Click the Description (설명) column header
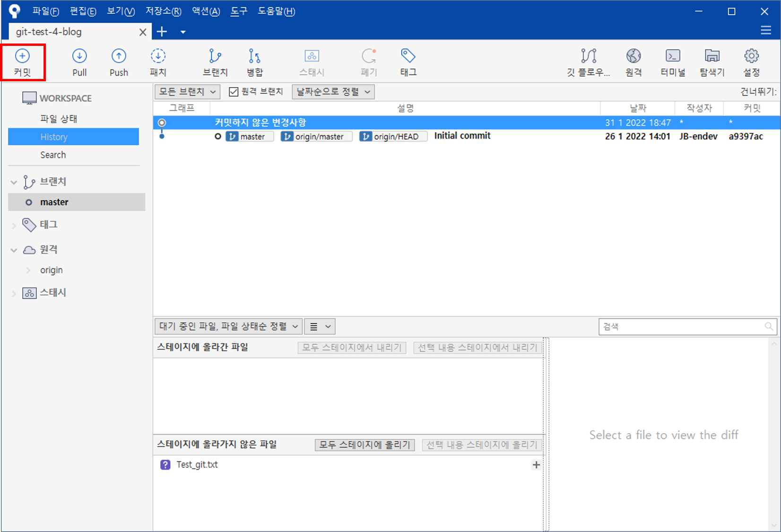 point(405,108)
